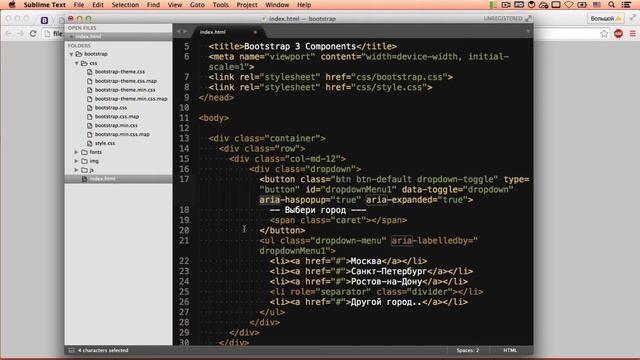640x360 pixels.
Task: Open the Window menu
Action: 277,5
